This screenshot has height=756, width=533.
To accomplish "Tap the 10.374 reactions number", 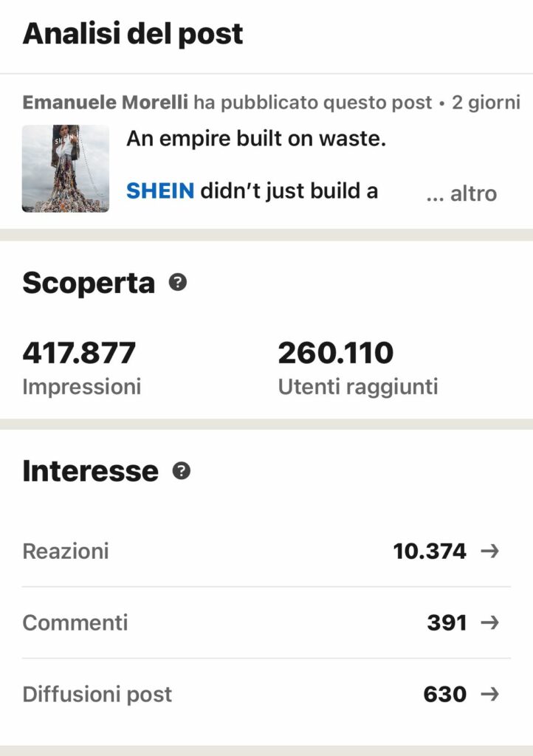I will (x=430, y=551).
